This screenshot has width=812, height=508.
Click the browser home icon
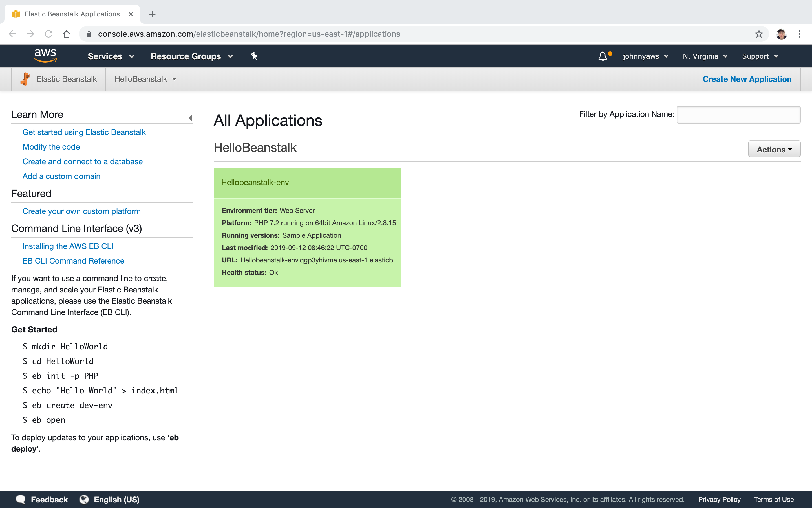[x=67, y=34]
